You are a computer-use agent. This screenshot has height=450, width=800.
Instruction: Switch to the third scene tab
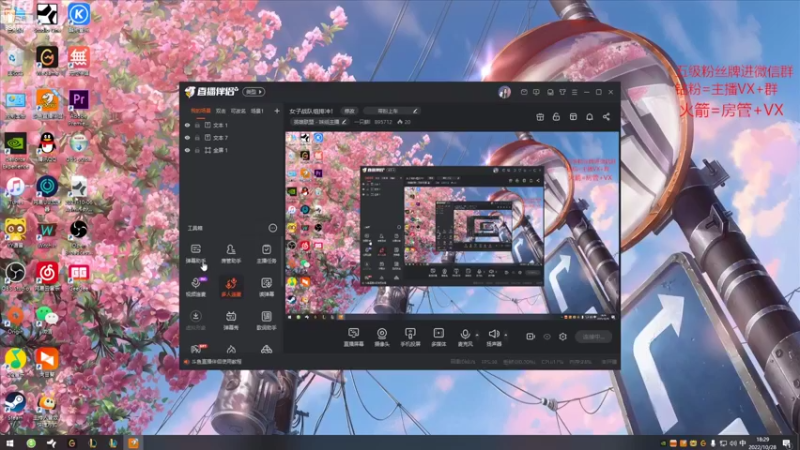pyautogui.click(x=238, y=111)
